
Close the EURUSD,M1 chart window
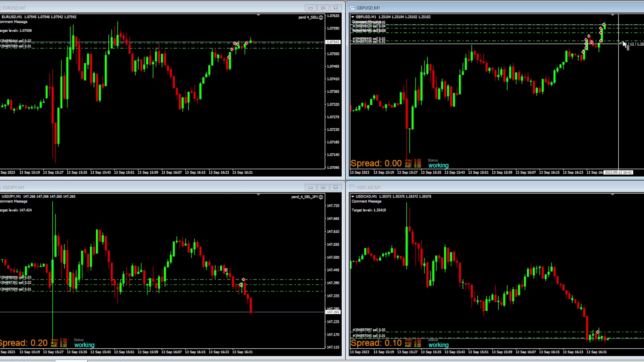(336, 8)
